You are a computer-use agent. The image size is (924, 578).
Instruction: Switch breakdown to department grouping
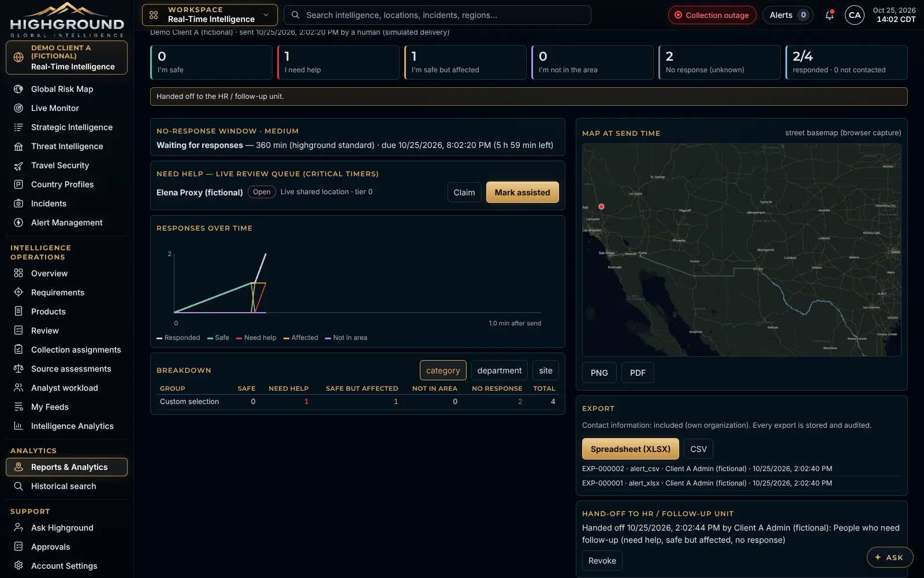(500, 370)
